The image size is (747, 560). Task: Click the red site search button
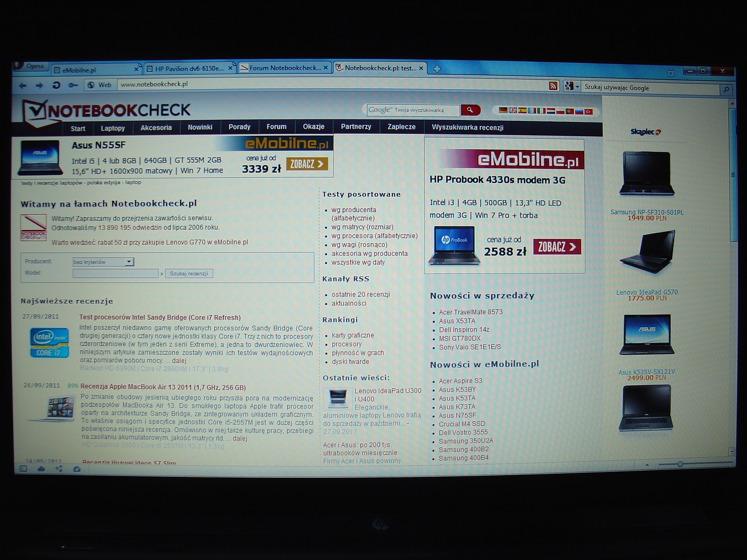point(470,110)
